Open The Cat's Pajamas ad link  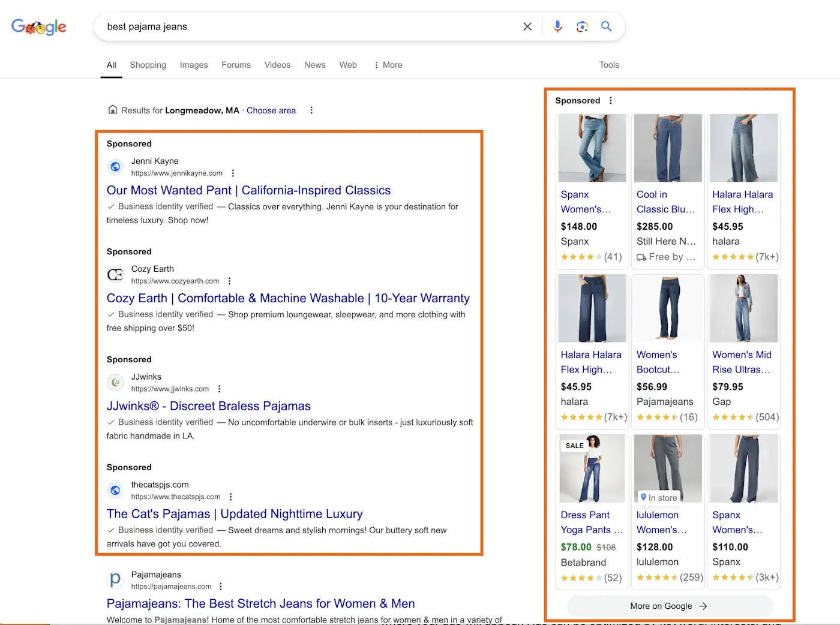click(235, 514)
